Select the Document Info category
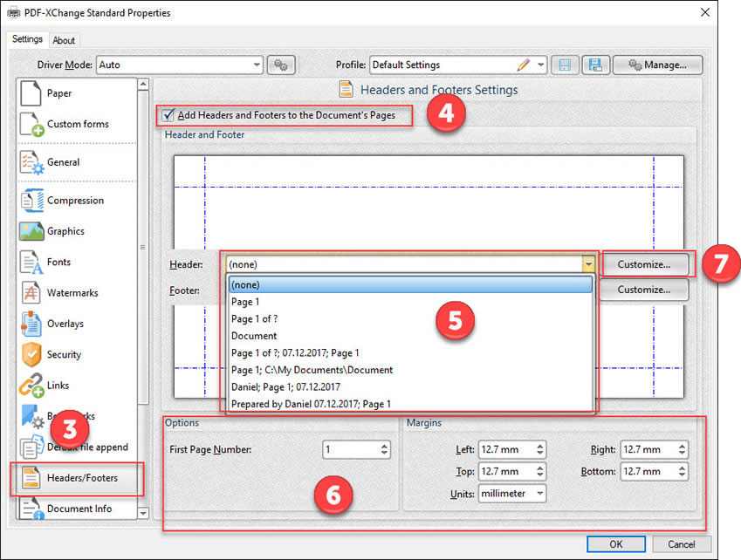The height and width of the screenshot is (560, 741). [76, 509]
